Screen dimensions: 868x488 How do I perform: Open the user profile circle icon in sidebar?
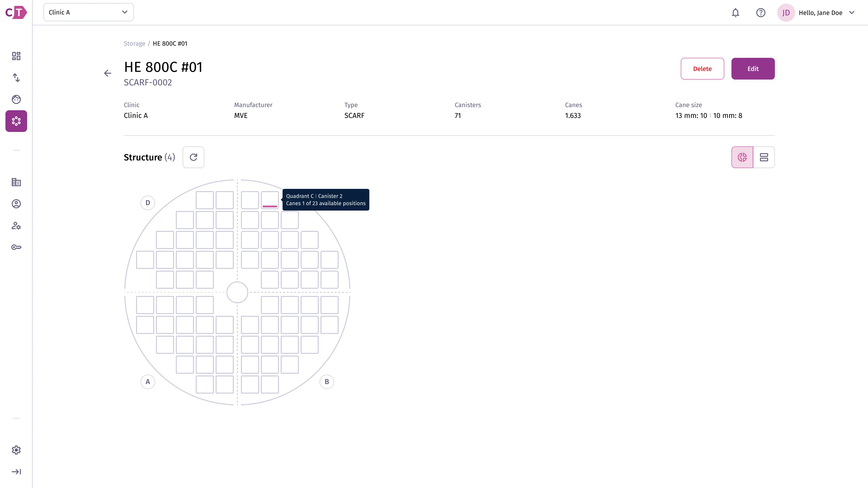point(16,204)
